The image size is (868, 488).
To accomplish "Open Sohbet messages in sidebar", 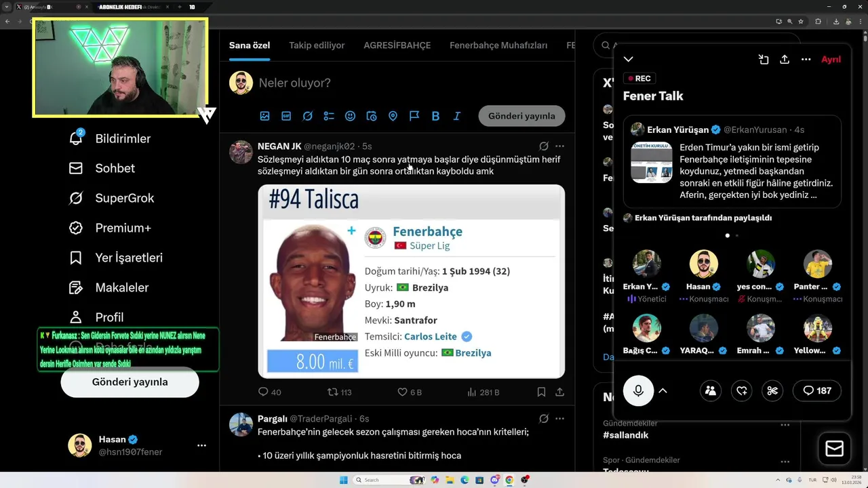I will [x=102, y=168].
